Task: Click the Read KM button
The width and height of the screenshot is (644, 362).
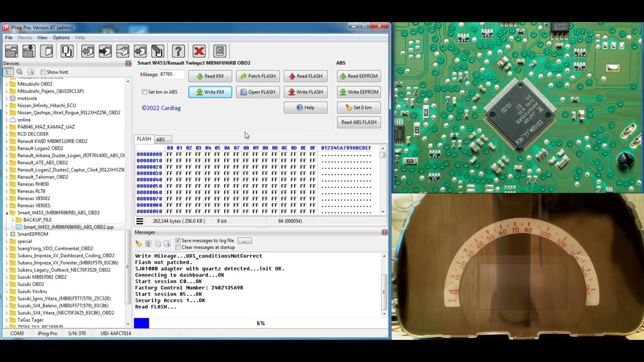Action: point(210,76)
